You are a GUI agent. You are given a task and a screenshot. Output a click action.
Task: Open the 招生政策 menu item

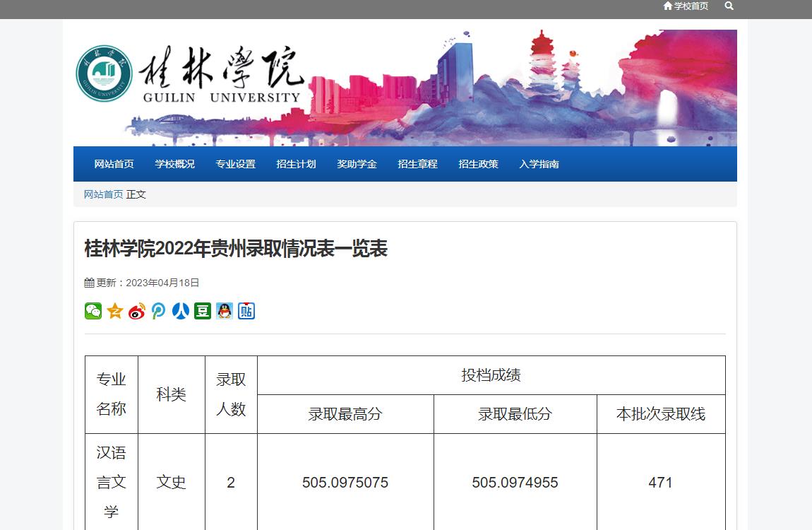[x=479, y=164]
